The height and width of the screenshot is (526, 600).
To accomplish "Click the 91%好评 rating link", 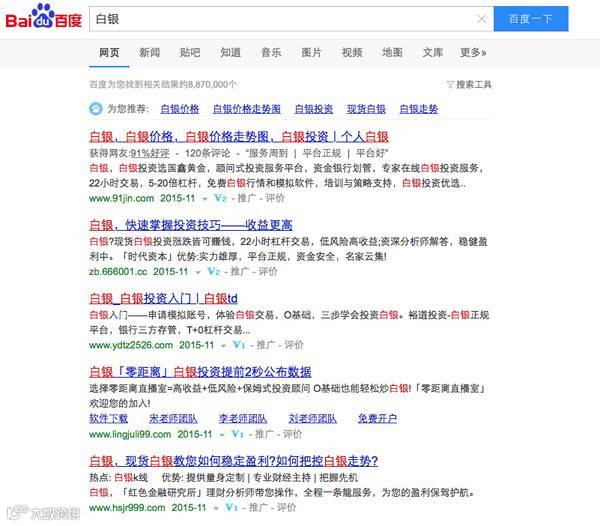I will pos(150,153).
